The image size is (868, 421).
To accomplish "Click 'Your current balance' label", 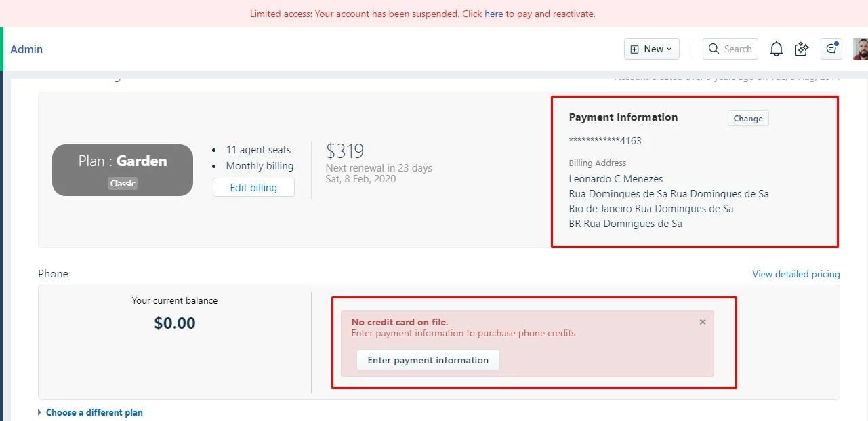I will [175, 300].
